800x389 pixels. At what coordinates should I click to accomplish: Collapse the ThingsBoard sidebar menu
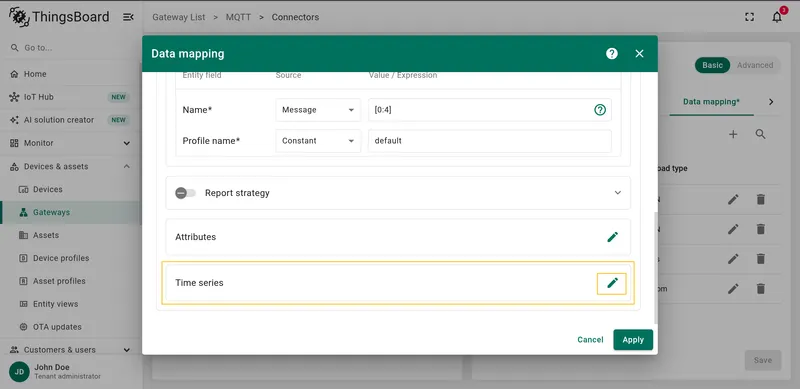tap(128, 17)
